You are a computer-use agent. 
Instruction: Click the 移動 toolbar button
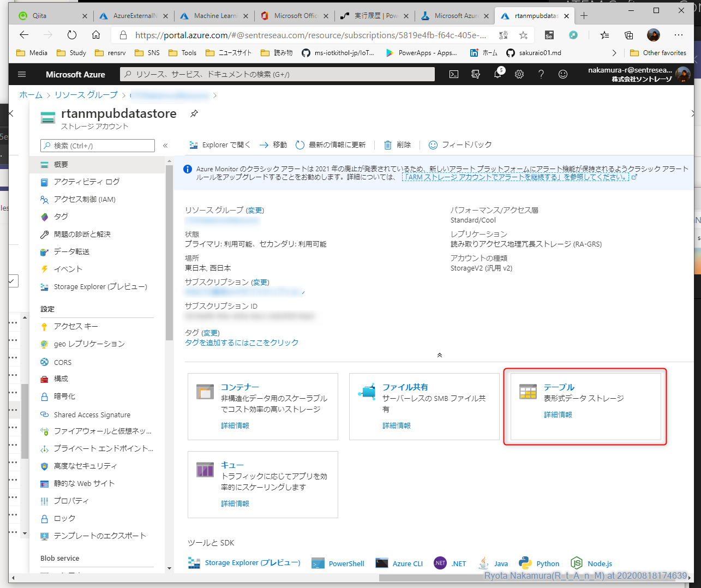pyautogui.click(x=273, y=145)
